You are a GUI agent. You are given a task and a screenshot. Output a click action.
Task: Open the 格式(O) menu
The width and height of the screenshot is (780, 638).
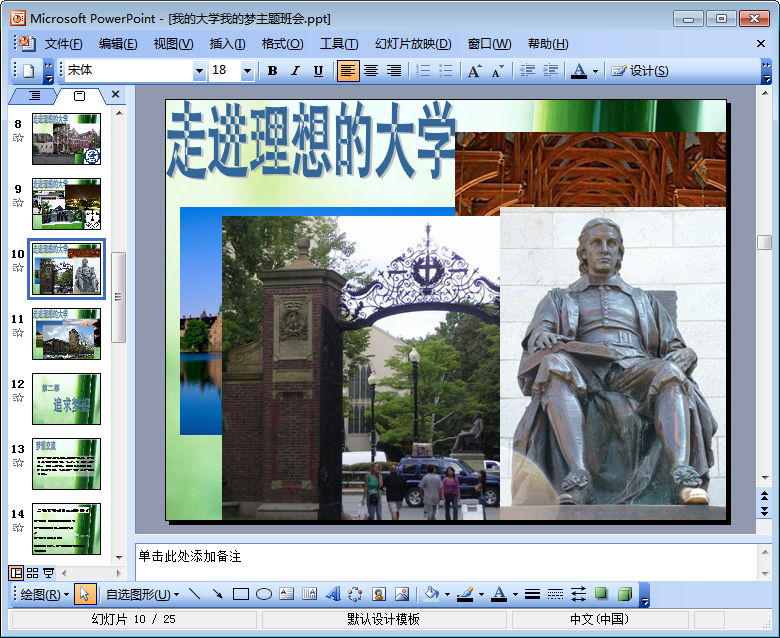(x=282, y=44)
